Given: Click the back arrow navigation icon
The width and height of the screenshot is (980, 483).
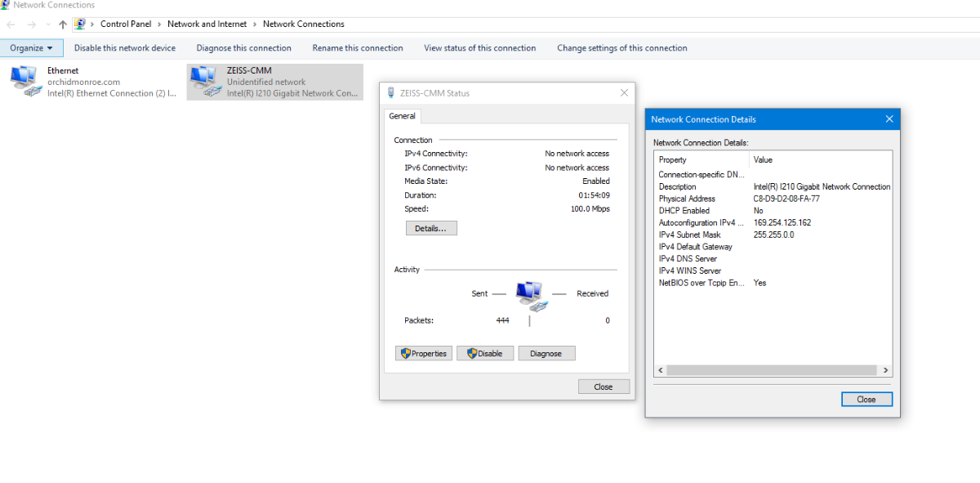Looking at the screenshot, I should click(11, 25).
